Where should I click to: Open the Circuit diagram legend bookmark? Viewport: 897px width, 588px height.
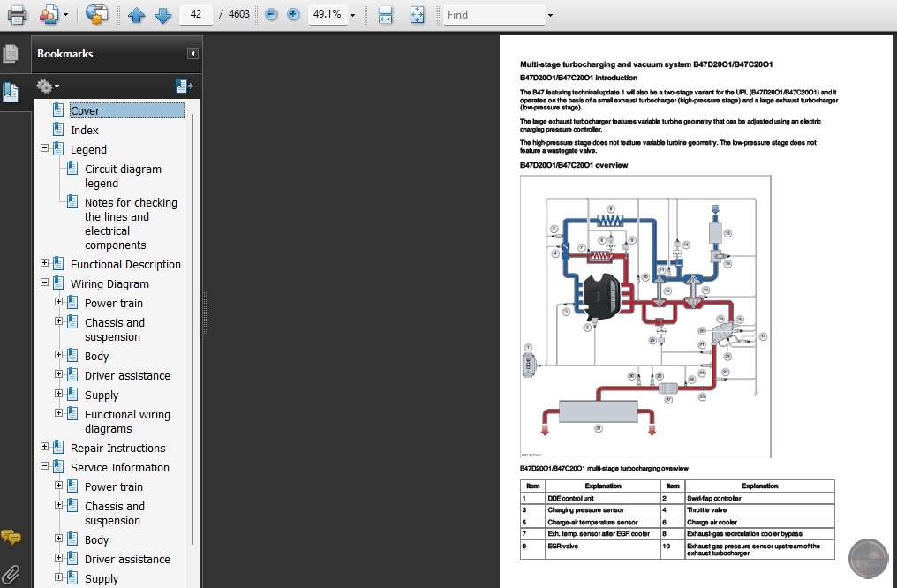pos(123,177)
